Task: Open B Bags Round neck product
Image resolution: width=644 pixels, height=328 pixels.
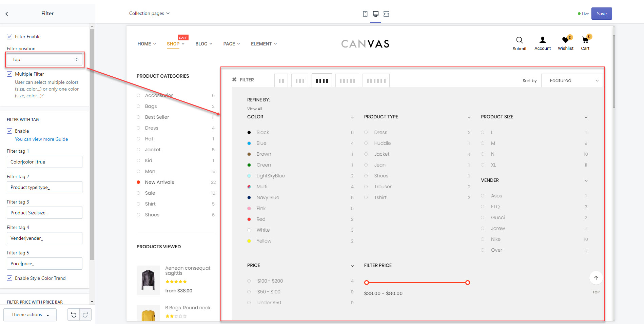Action: pos(188,308)
